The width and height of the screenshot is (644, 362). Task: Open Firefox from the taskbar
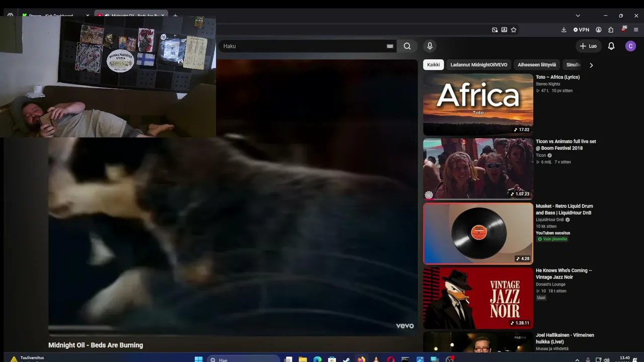(361, 359)
